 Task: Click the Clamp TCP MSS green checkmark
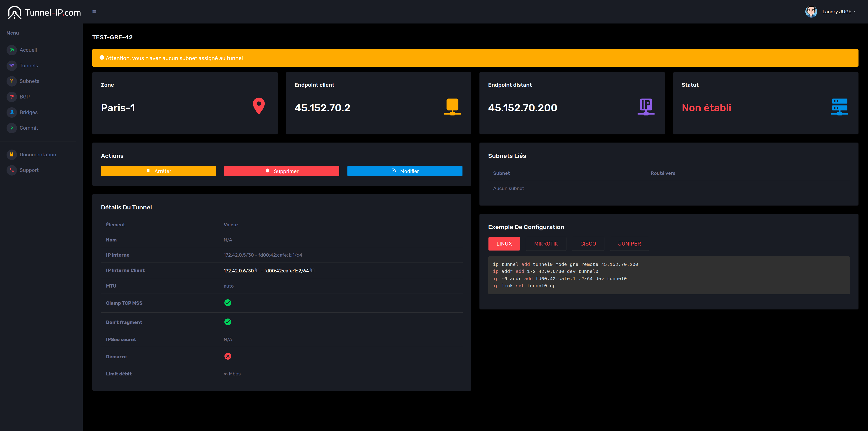click(x=228, y=303)
